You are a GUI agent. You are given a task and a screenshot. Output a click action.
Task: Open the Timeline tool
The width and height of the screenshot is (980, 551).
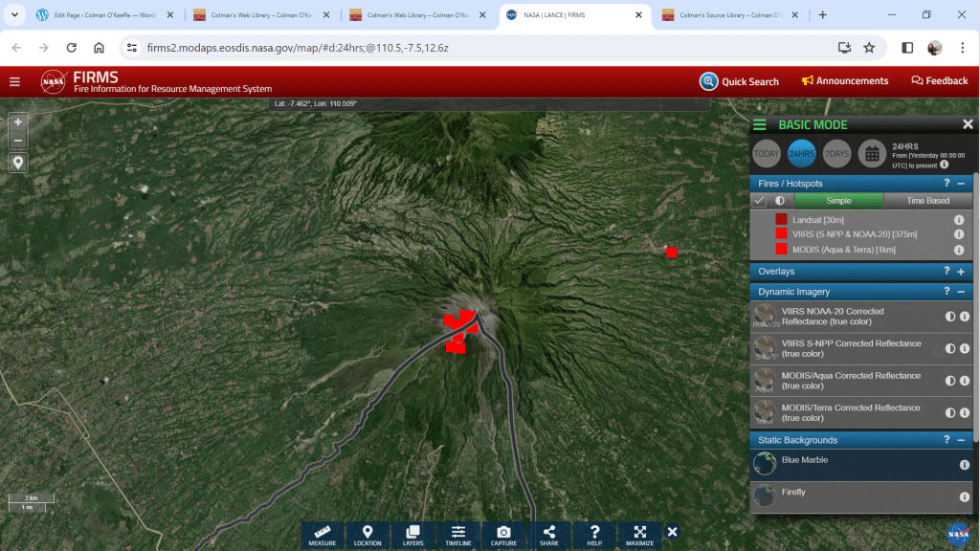click(x=458, y=535)
